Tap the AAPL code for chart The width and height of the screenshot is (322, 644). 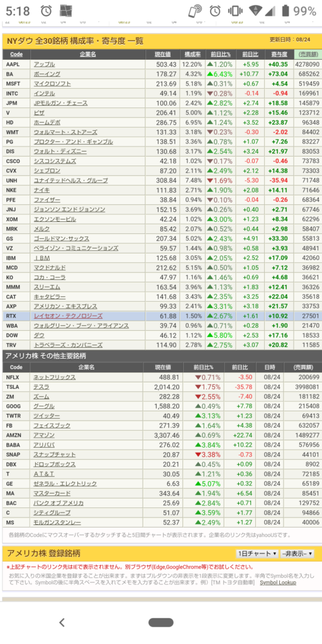[x=13, y=64]
